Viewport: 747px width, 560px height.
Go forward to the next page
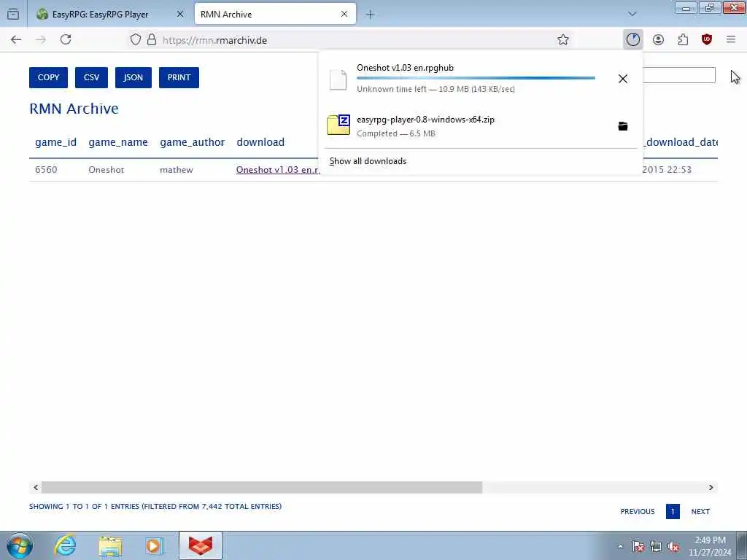tap(41, 39)
